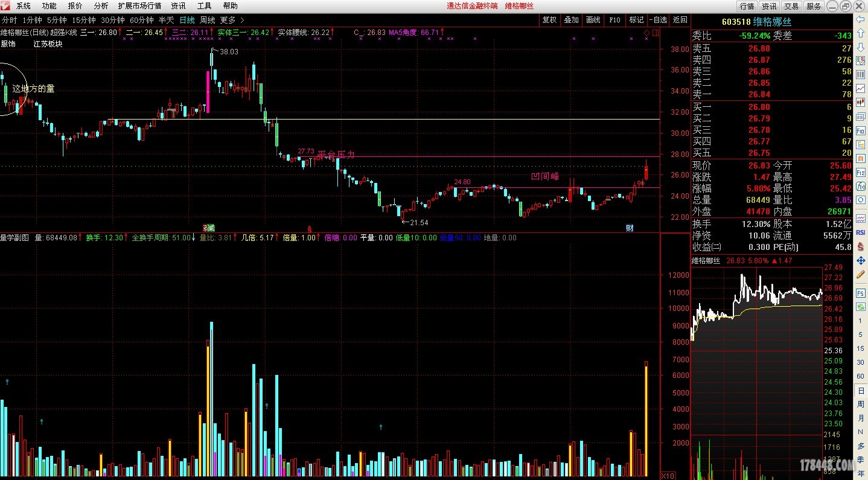Click the FS icon in right sidebar
This screenshot has width=868, height=480.
tap(860, 293)
